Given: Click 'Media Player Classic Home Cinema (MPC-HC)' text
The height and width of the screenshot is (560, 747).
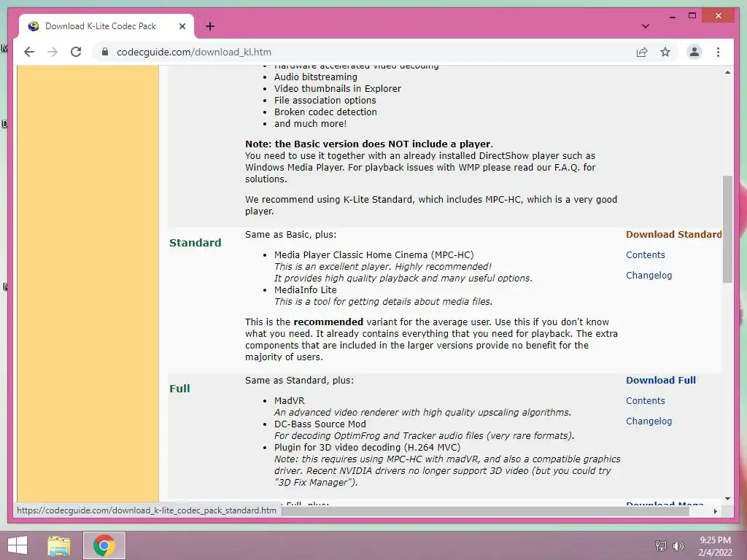Looking at the screenshot, I should (374, 254).
